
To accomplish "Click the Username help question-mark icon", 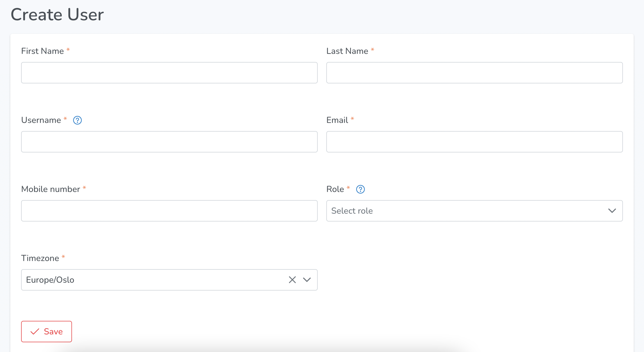I will (77, 120).
